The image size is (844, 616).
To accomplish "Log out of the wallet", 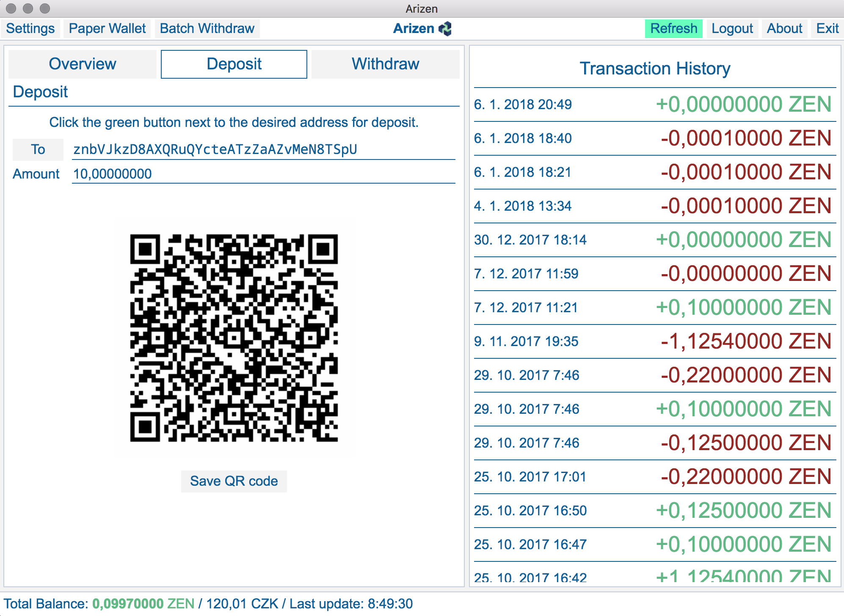I will pyautogui.click(x=732, y=29).
